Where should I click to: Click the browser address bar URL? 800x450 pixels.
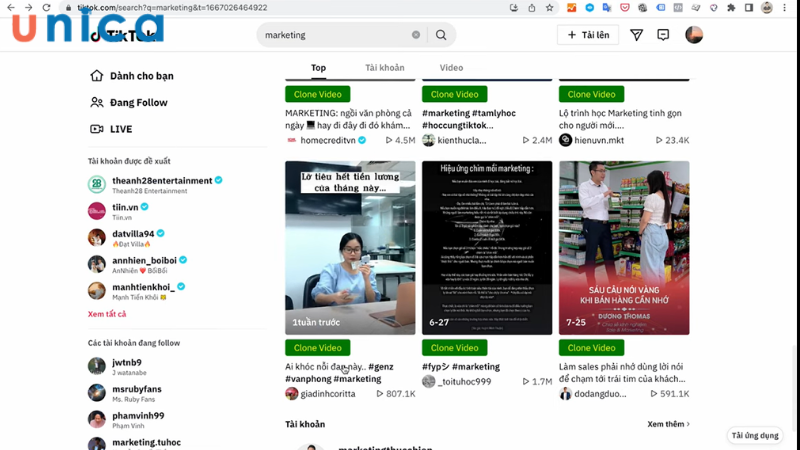tap(172, 8)
